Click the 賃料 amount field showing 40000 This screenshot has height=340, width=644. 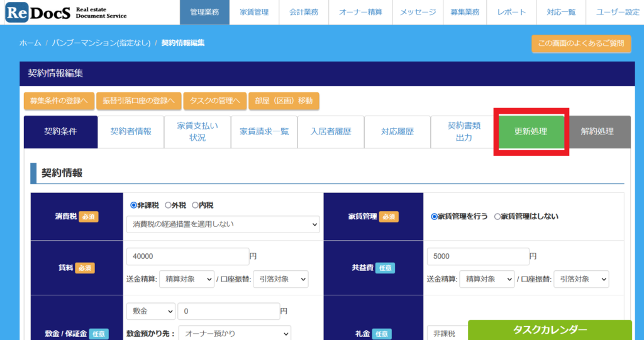[x=187, y=256]
